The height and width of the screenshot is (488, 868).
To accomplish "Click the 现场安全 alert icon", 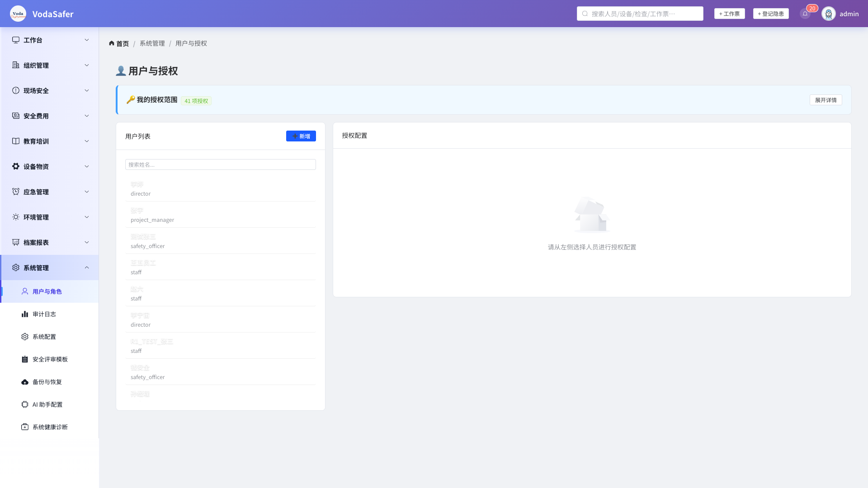I will point(16,90).
